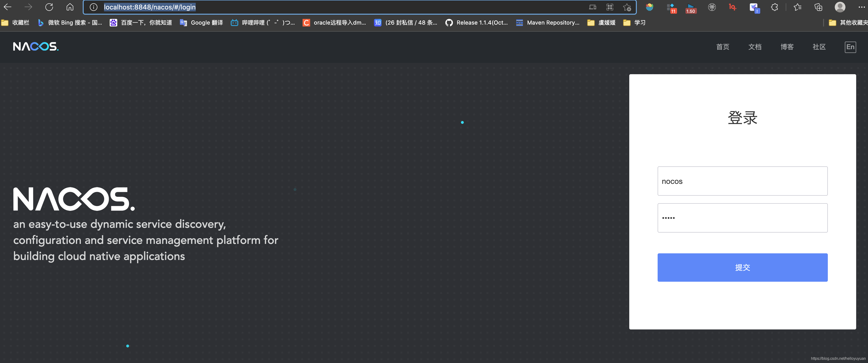Open the 百度一下 bookmark
Viewport: 868px width, 363px height.
[141, 22]
